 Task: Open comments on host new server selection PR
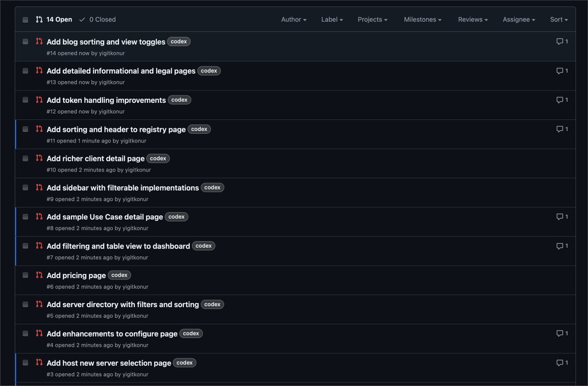[x=562, y=362]
